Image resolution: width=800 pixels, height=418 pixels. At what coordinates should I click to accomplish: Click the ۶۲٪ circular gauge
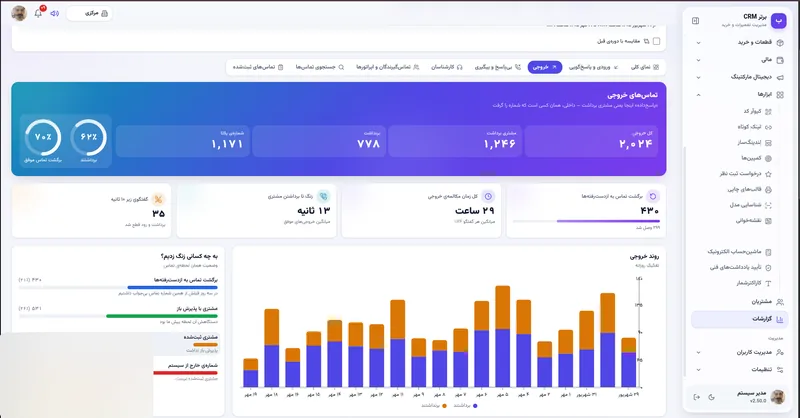(89, 137)
